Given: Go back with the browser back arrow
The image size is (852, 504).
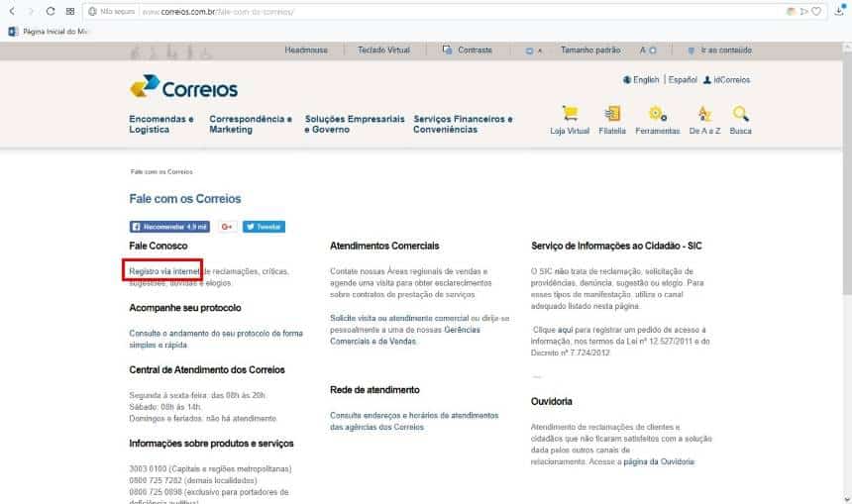Looking at the screenshot, I should tap(12, 12).
